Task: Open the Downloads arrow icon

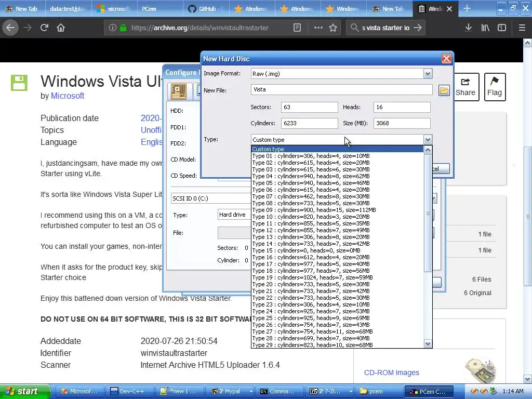Action: (x=469, y=28)
